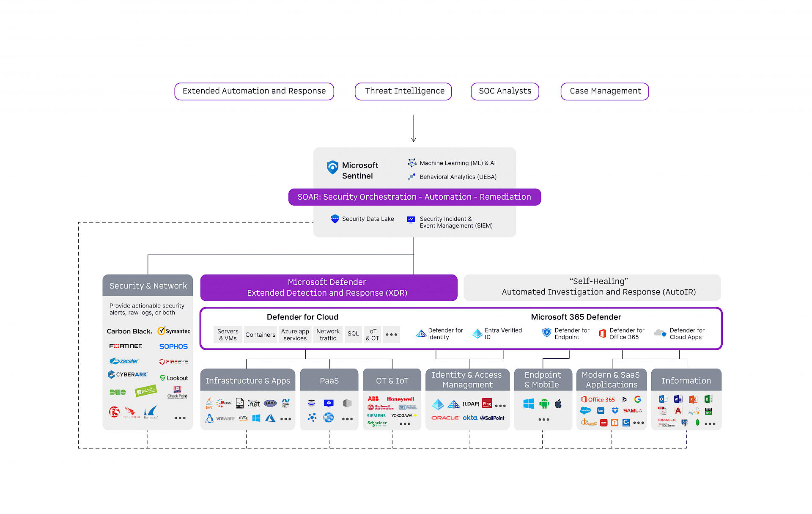
Task: Select the Okta logo
Action: (470, 418)
